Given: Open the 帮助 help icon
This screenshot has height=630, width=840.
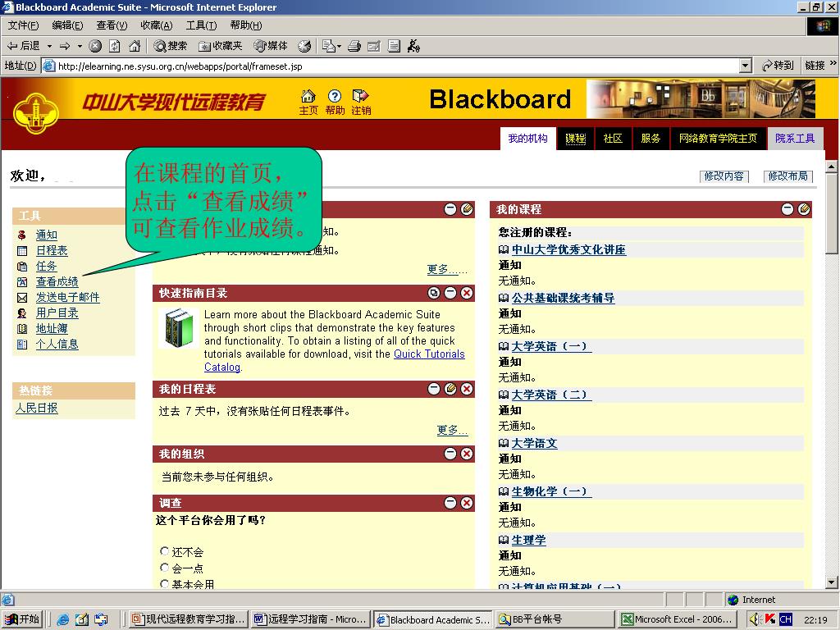Looking at the screenshot, I should coord(335,102).
